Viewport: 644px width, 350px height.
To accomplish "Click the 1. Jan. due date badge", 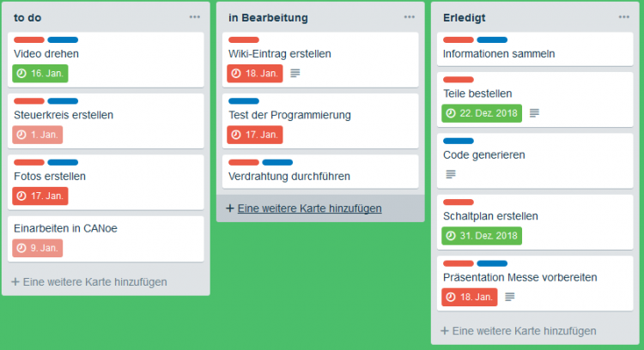I will (38, 135).
